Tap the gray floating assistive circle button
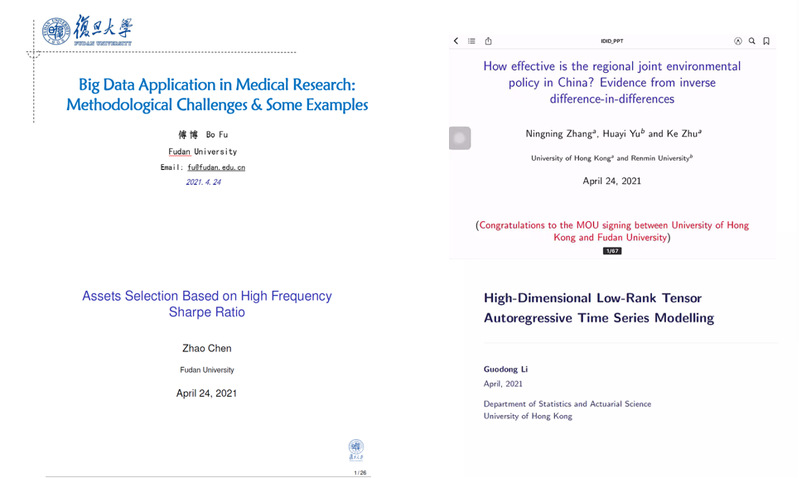799x478 pixels. 459,139
